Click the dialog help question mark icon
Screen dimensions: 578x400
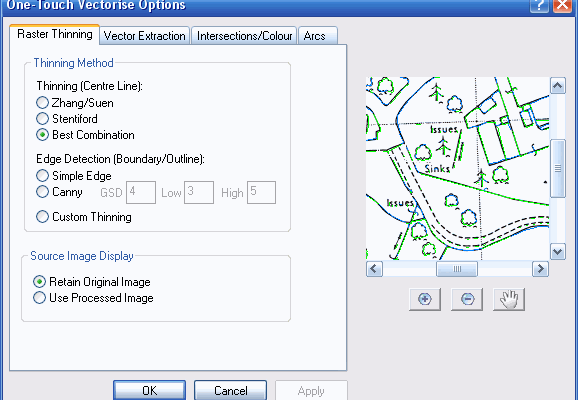click(539, 5)
